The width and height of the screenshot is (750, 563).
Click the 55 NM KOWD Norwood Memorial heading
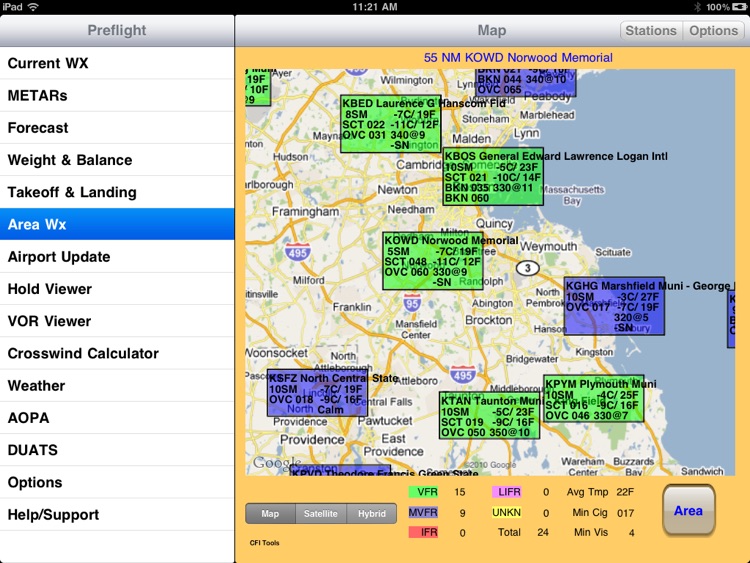tap(518, 57)
